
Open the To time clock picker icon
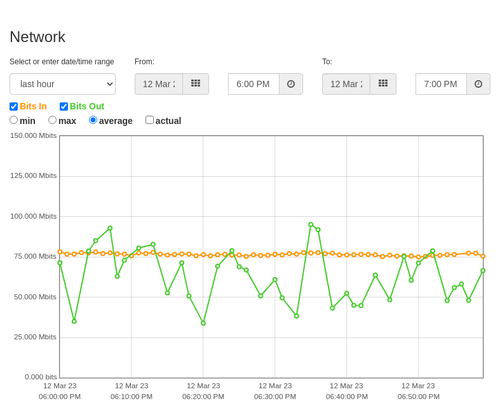click(x=478, y=84)
